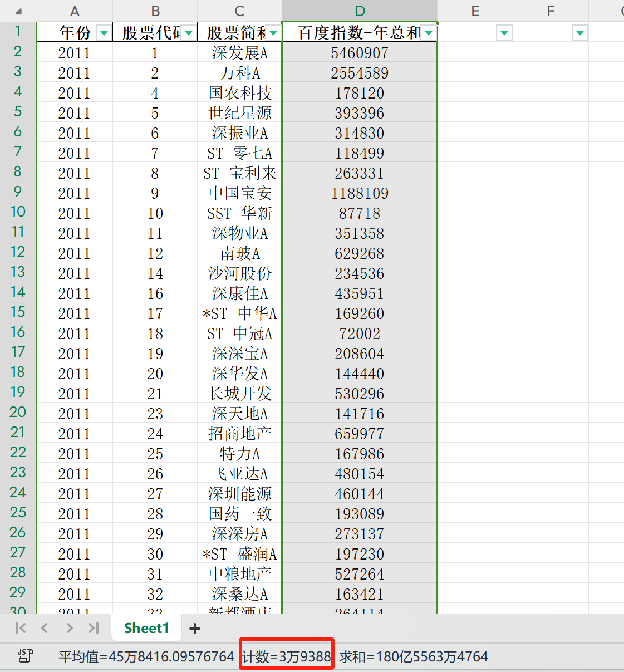
Task: Open the filter dropdown for 股票代码 column
Action: coord(189,33)
